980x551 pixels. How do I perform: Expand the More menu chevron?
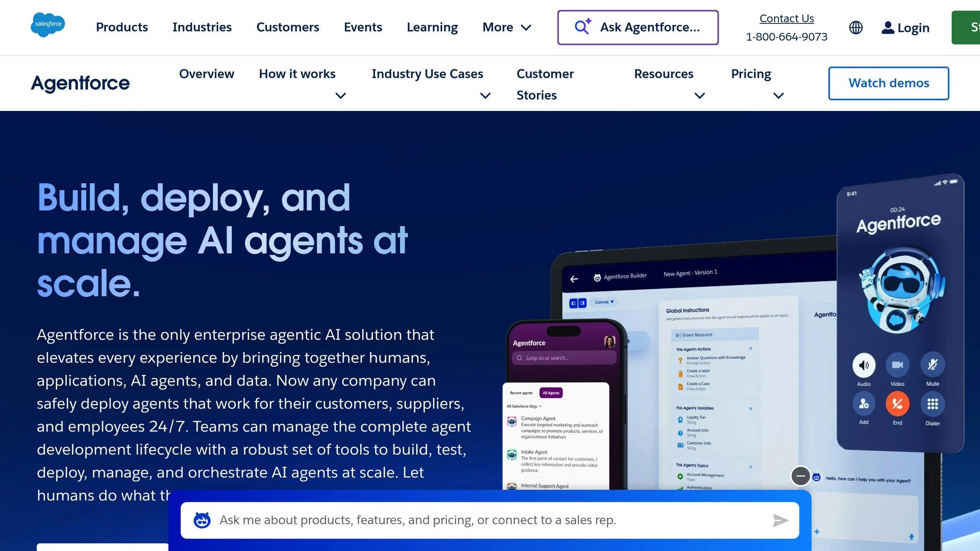coord(526,28)
